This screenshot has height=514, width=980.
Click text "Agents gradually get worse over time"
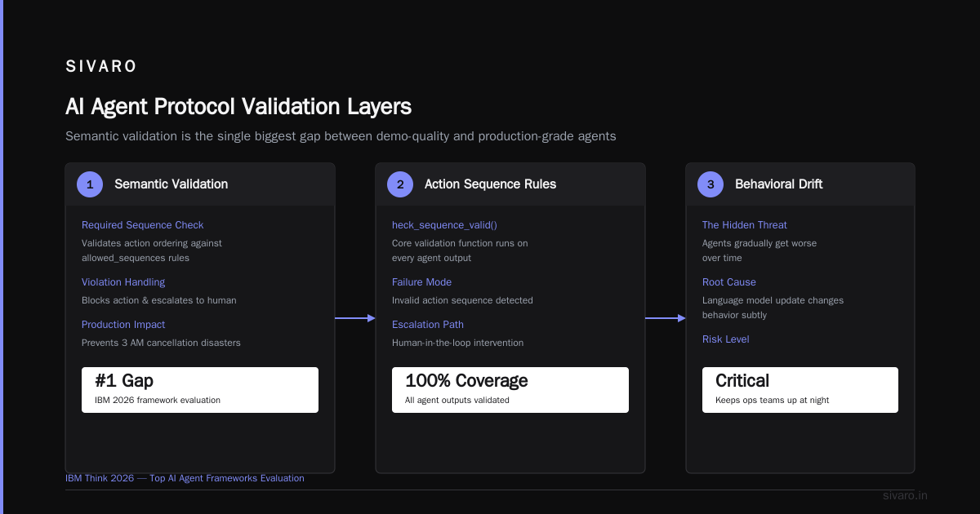(x=759, y=250)
